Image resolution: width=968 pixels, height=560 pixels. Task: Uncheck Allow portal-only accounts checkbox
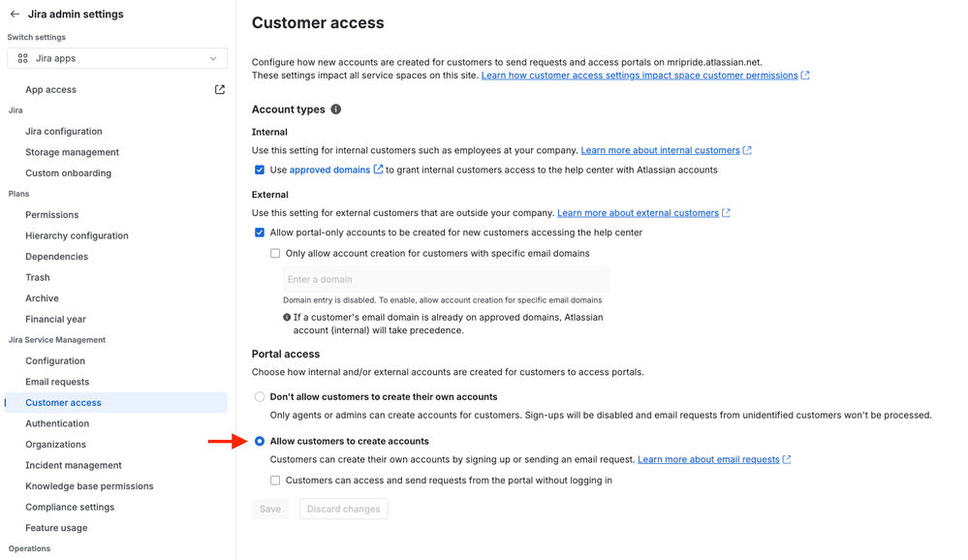click(x=260, y=233)
